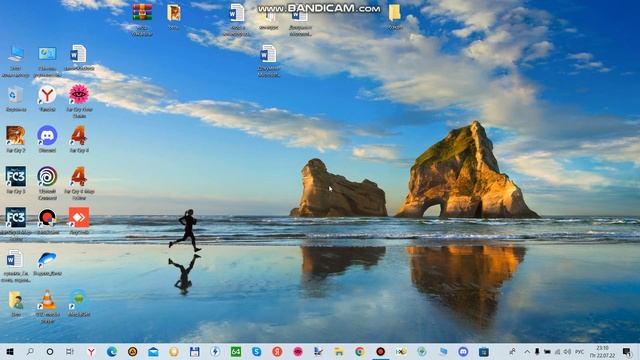Open the Mail app on the taskbar

(x=153, y=351)
